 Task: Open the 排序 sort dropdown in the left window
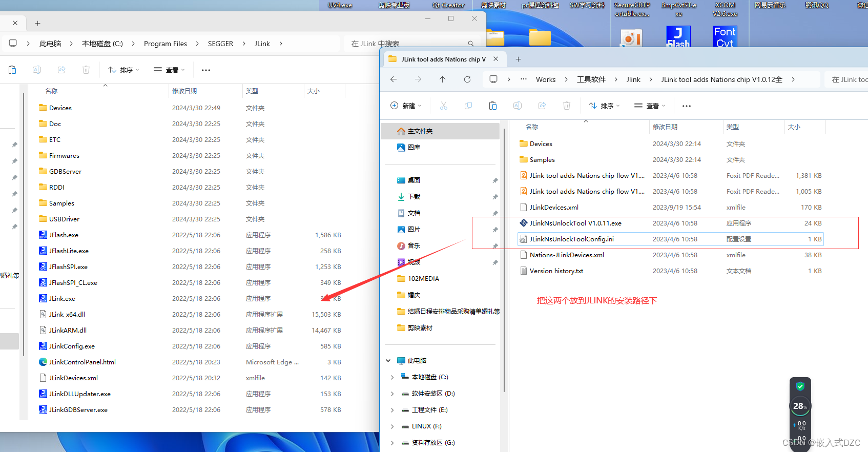[x=123, y=70]
